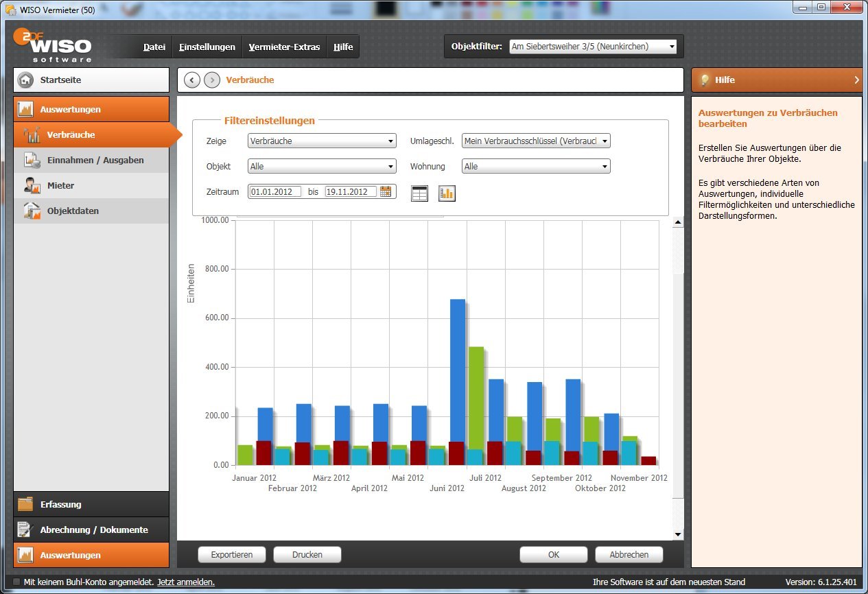Open the Vermieter-Extras menu
Screen dimensions: 868x594
click(284, 47)
